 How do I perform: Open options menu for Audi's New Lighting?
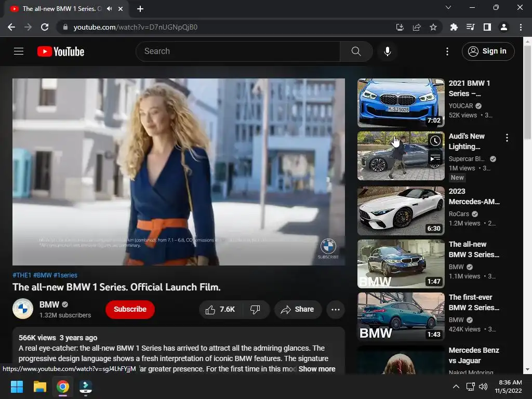[507, 138]
